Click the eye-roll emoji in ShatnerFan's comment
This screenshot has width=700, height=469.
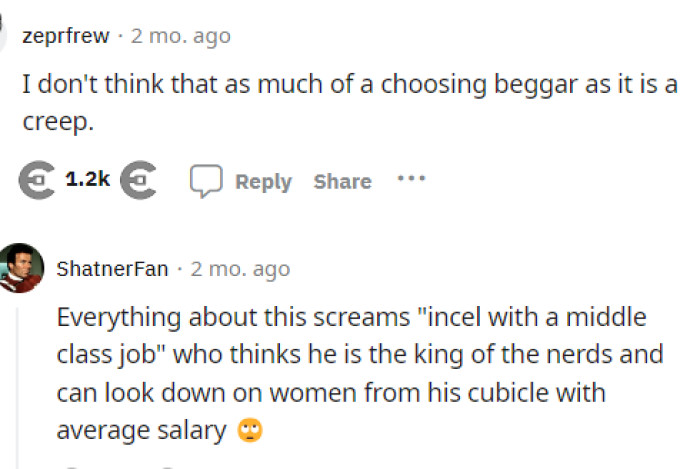click(x=249, y=431)
